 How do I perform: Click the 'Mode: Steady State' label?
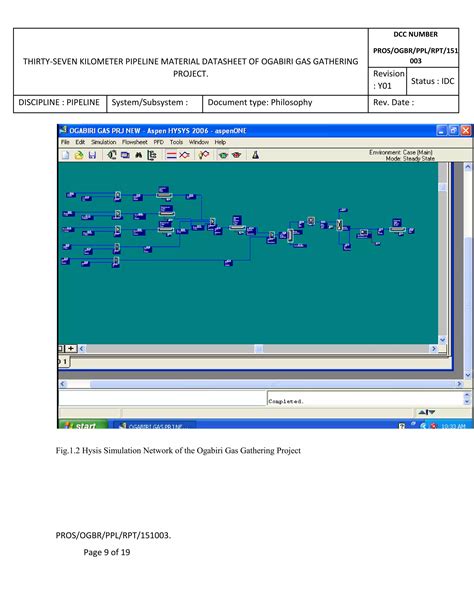point(410,158)
